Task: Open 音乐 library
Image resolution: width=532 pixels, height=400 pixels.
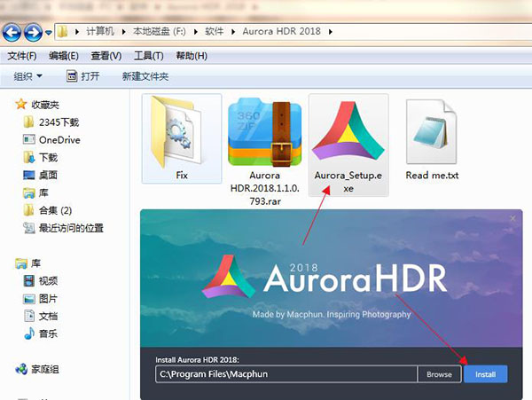Action: tap(40, 333)
